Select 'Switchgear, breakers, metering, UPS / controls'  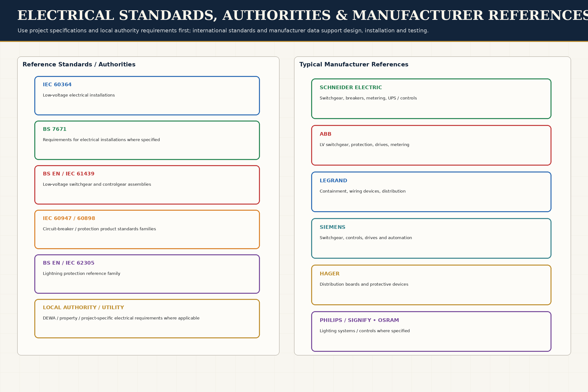[x=368, y=98]
